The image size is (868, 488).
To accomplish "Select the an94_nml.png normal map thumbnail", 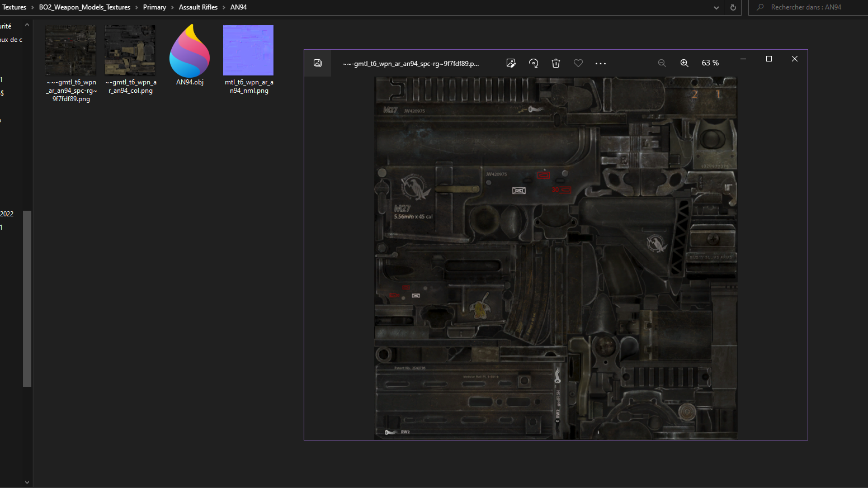I will [248, 50].
